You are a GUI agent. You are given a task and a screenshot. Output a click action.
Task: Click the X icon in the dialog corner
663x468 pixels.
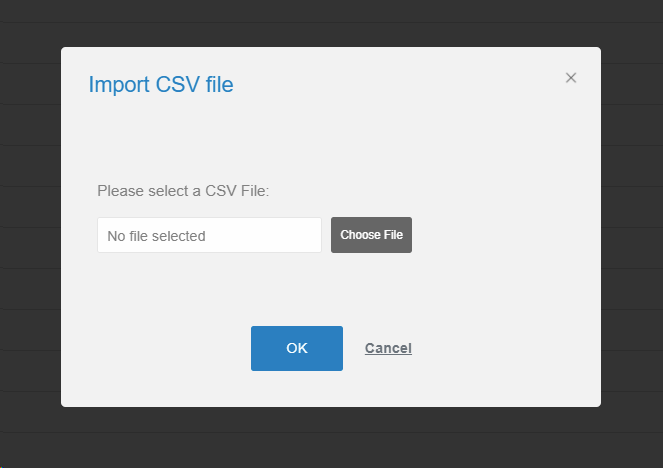[x=571, y=78]
